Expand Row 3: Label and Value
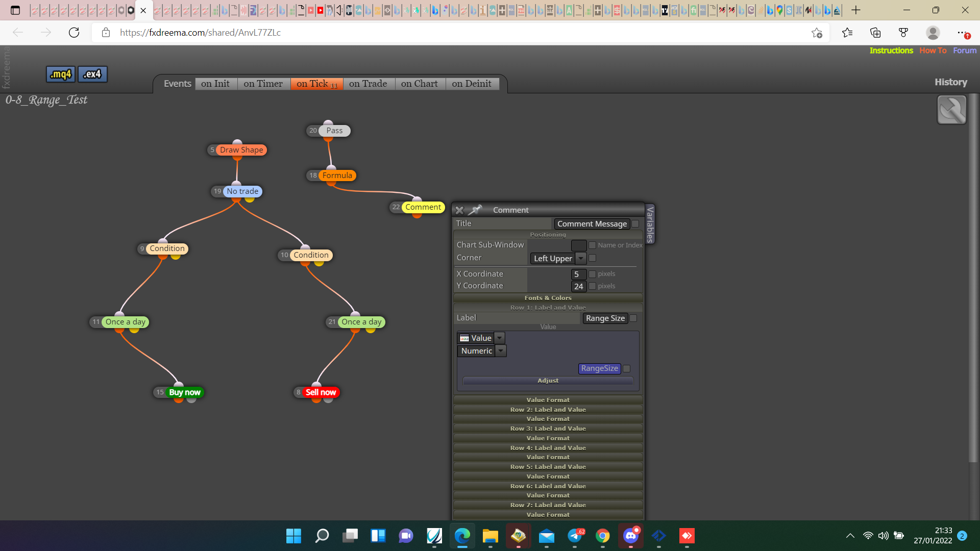Image resolution: width=980 pixels, height=551 pixels. click(x=548, y=429)
